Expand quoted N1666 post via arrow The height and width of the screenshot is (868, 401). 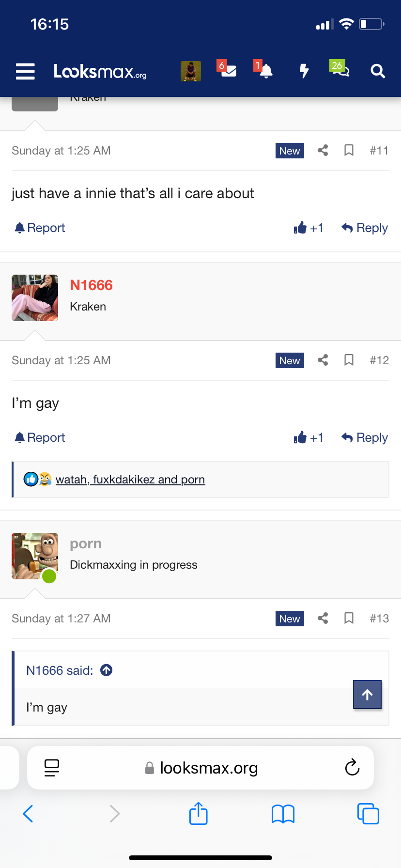pos(106,670)
